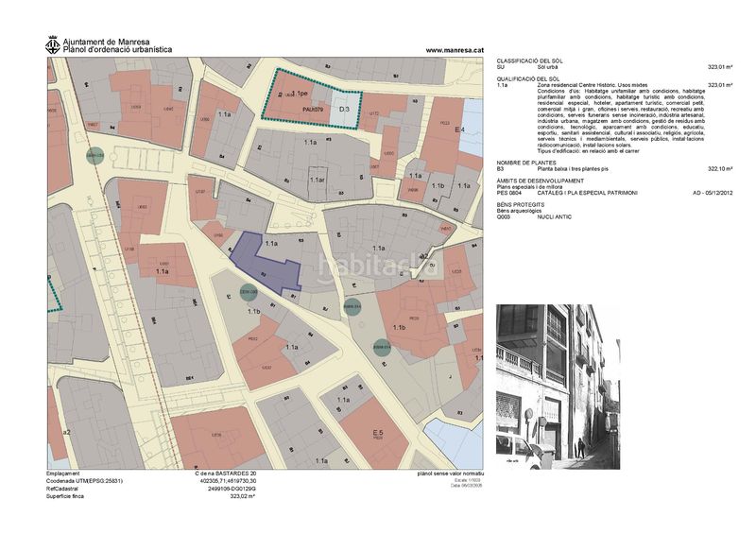Click the 1.1ar zone label
The height and width of the screenshot is (534, 756).
tap(318, 180)
